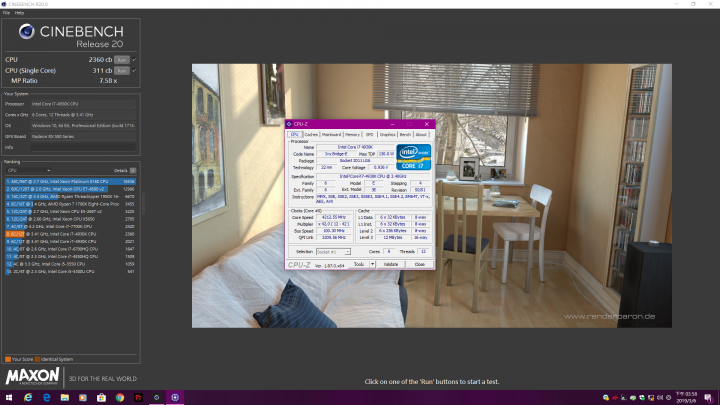Select the Xeon Platinum 8168 ranking row
The image size is (720, 405).
[70, 182]
